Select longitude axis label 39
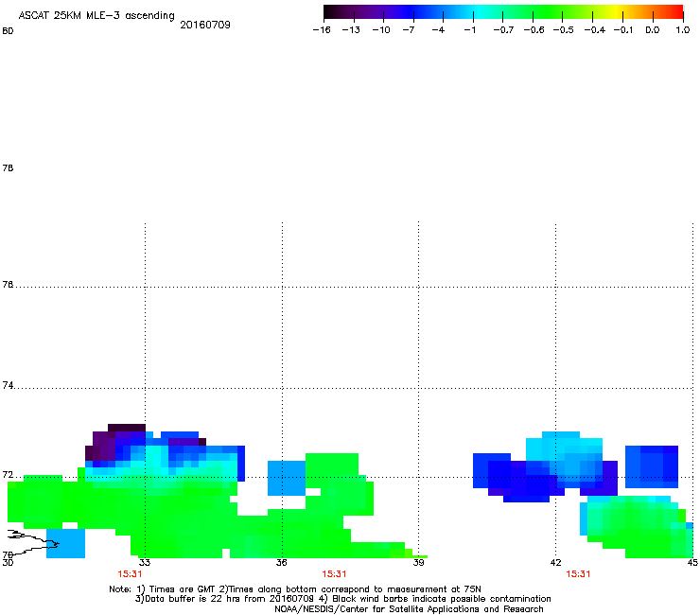This screenshot has width=700, height=615. coord(418,562)
